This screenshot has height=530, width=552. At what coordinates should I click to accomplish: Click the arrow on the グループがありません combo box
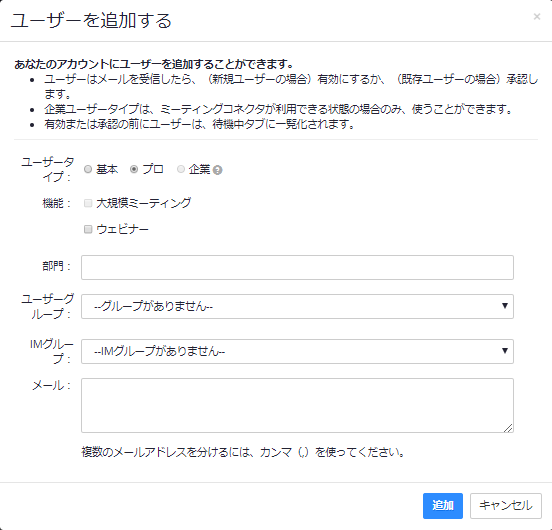click(x=504, y=306)
